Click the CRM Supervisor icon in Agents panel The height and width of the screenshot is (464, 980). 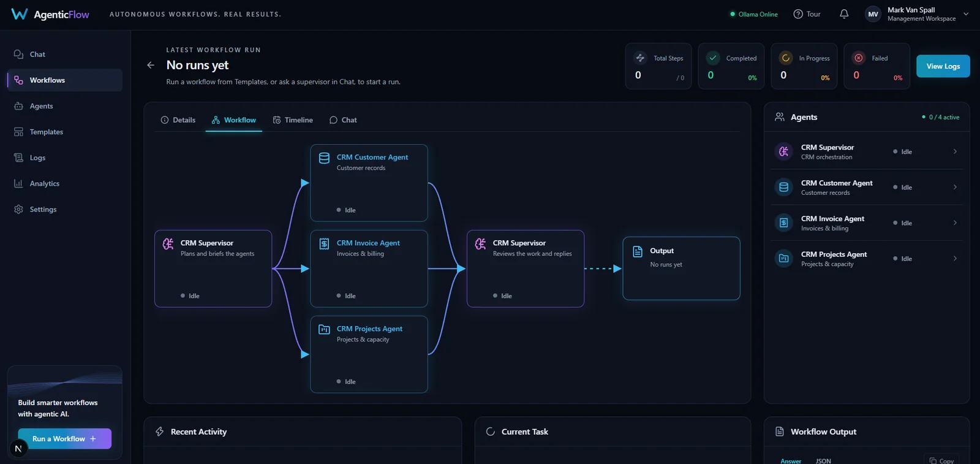[x=783, y=151]
